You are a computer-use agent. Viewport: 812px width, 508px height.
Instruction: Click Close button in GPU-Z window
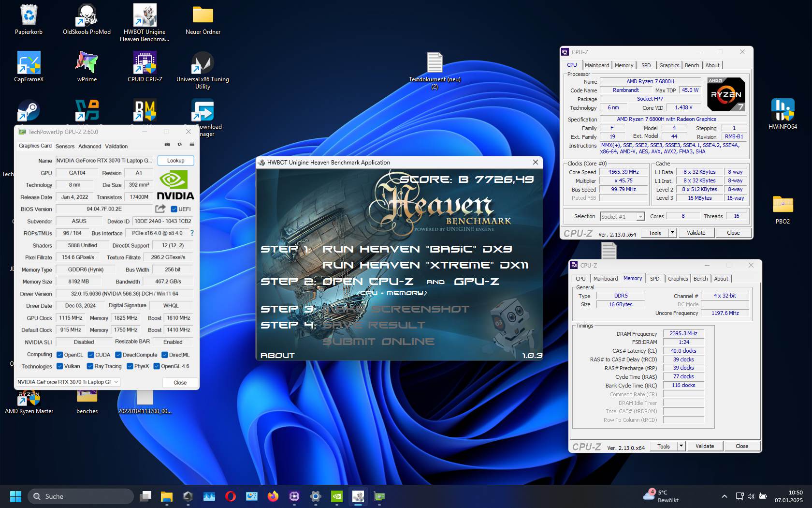point(180,382)
